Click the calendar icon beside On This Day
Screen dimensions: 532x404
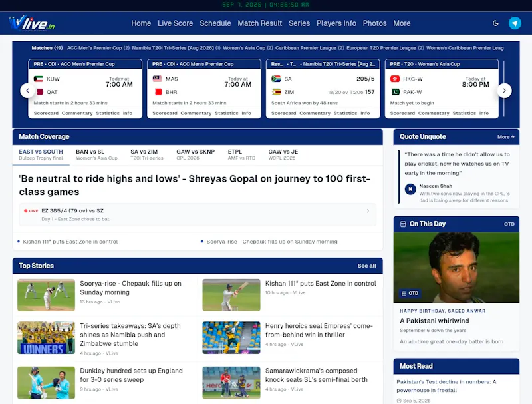coord(403,224)
